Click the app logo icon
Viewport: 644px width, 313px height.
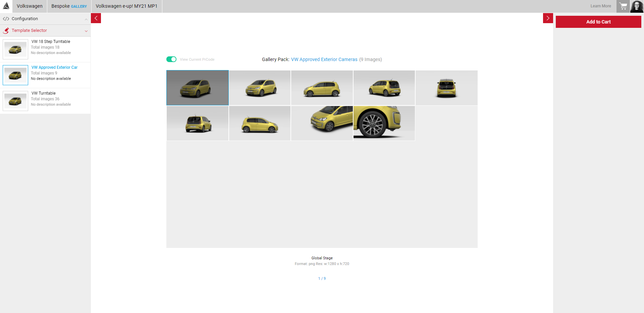[x=6, y=6]
